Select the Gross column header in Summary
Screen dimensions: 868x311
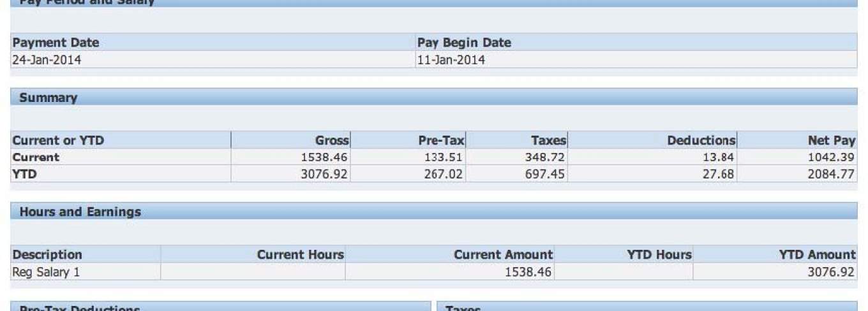[332, 140]
